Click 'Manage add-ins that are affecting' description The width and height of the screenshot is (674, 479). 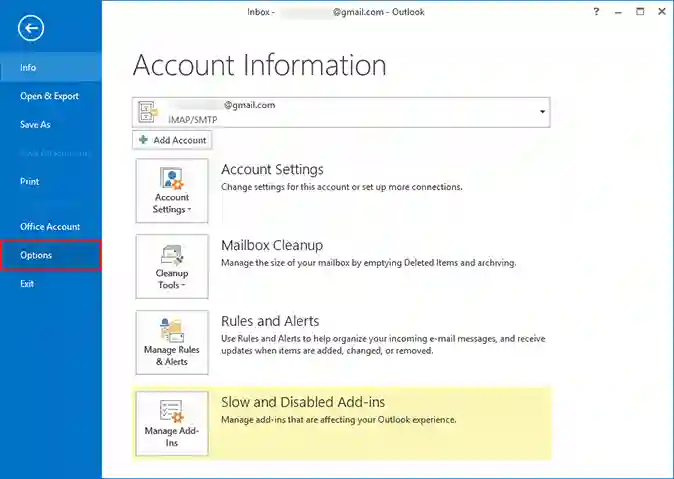[339, 420]
